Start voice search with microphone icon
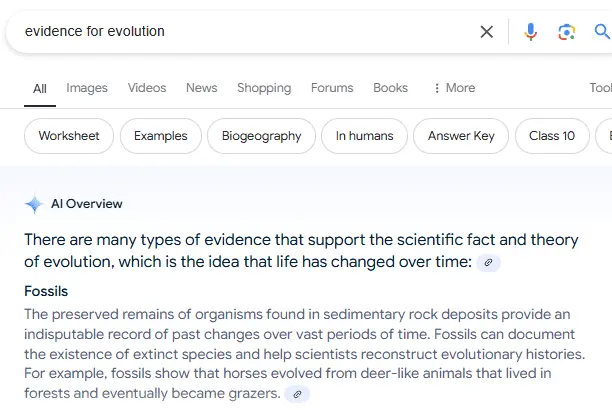The width and height of the screenshot is (612, 410). coord(531,32)
